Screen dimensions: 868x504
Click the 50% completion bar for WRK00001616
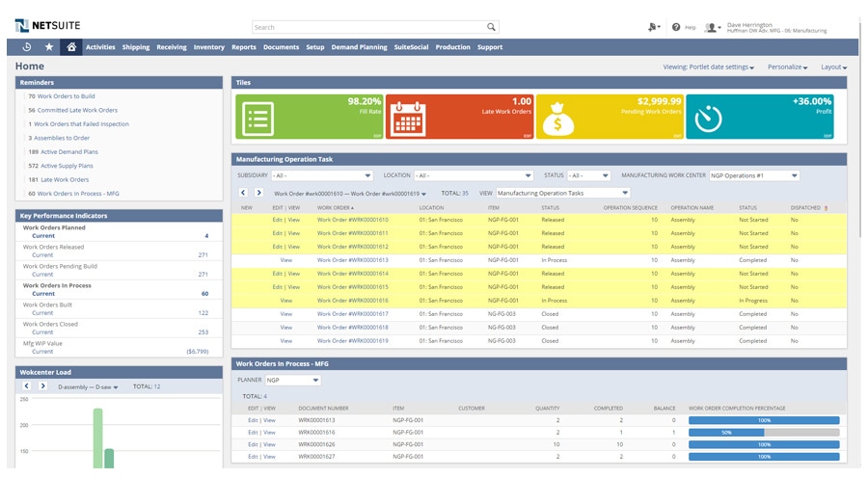(764, 433)
